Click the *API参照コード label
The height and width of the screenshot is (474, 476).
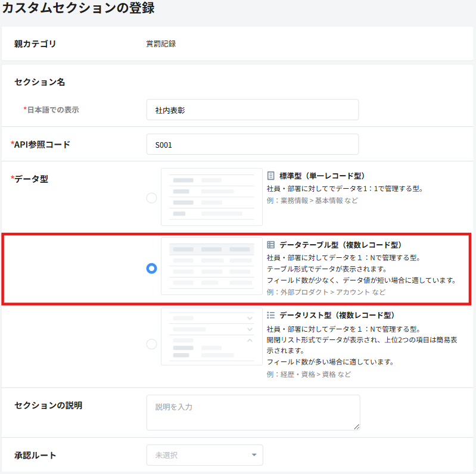[x=41, y=145]
